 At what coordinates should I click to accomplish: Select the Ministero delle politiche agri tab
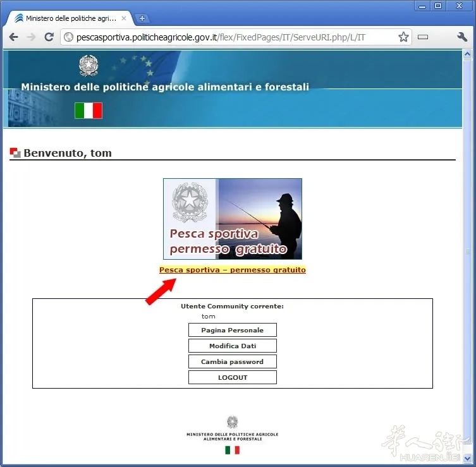71,18
